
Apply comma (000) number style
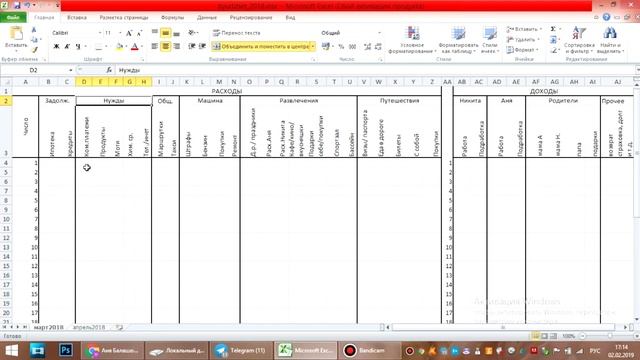tap(353, 47)
